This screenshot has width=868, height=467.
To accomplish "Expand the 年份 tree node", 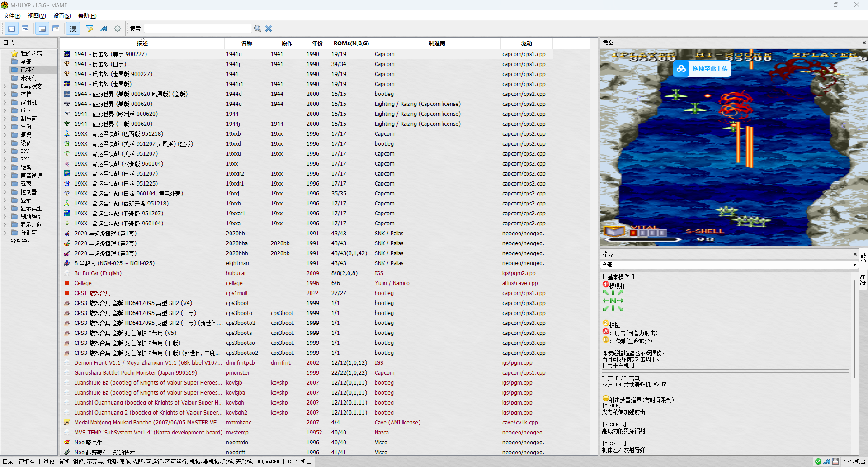I will click(x=5, y=127).
